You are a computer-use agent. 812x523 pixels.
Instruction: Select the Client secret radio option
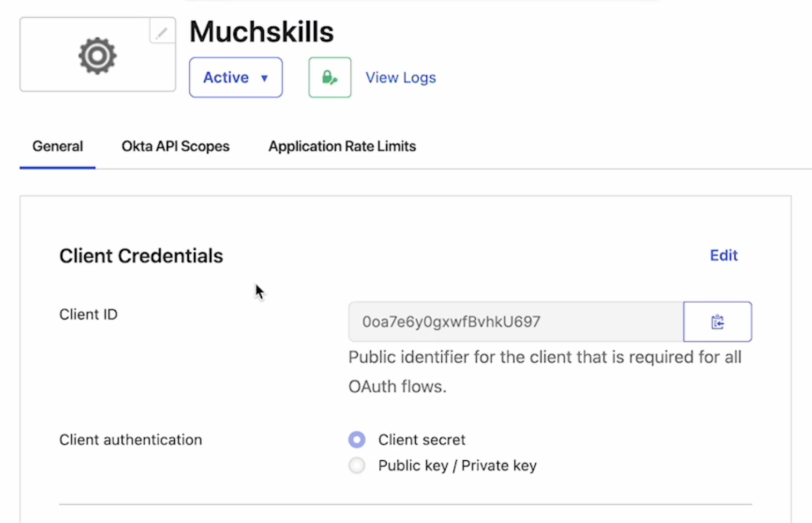pyautogui.click(x=357, y=439)
